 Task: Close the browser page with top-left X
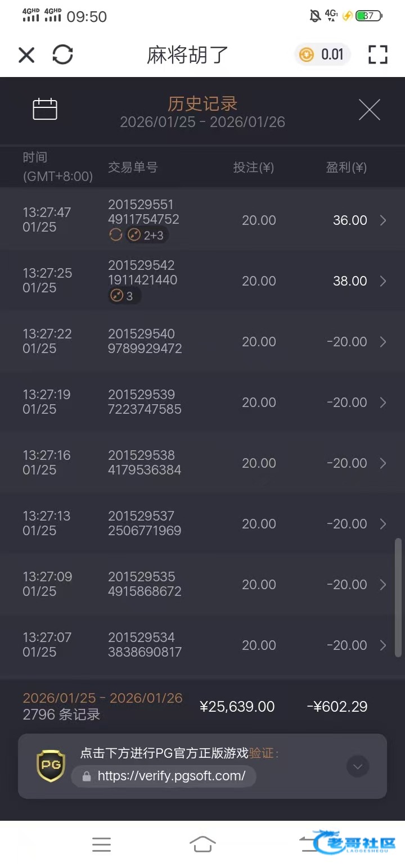(26, 55)
